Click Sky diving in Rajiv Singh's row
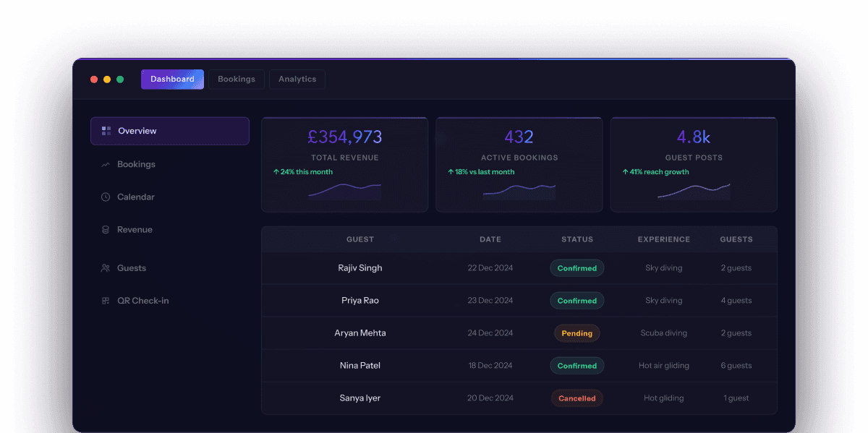Viewport: 868px width, 433px height. [664, 268]
